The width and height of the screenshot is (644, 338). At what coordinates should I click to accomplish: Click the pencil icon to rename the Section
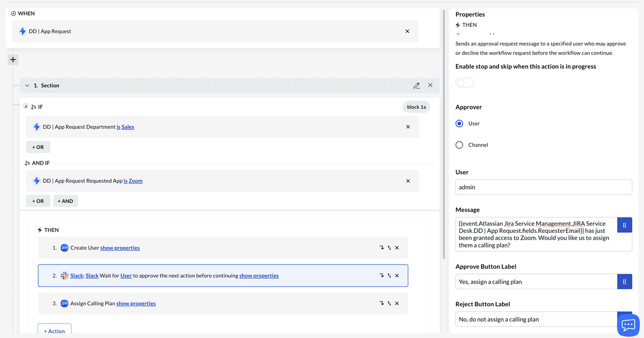click(x=417, y=85)
